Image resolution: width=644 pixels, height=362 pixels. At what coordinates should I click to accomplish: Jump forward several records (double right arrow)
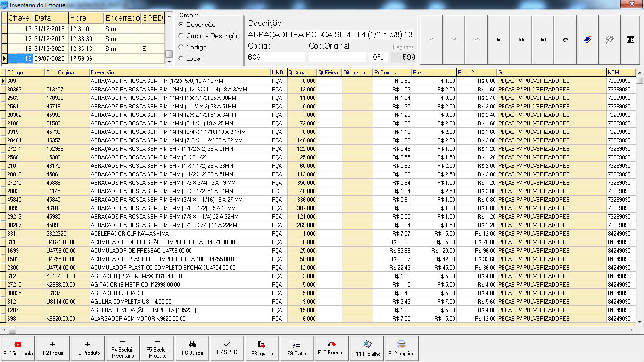(521, 40)
